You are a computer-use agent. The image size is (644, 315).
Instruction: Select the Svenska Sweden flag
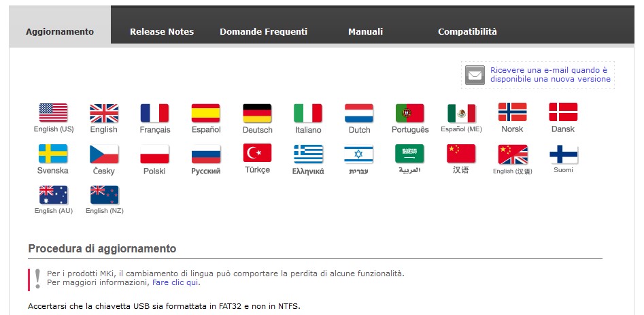tap(54, 154)
